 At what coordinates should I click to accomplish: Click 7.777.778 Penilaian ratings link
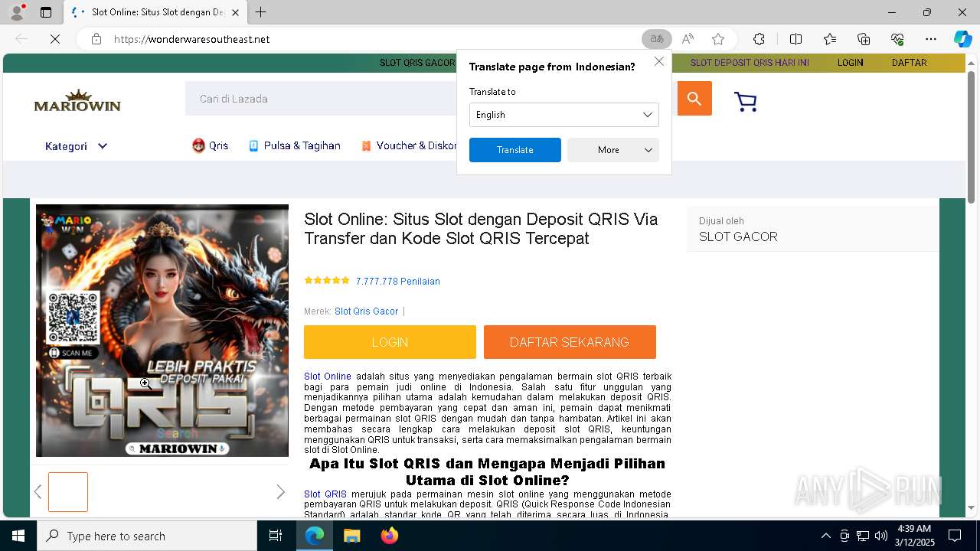coord(398,282)
